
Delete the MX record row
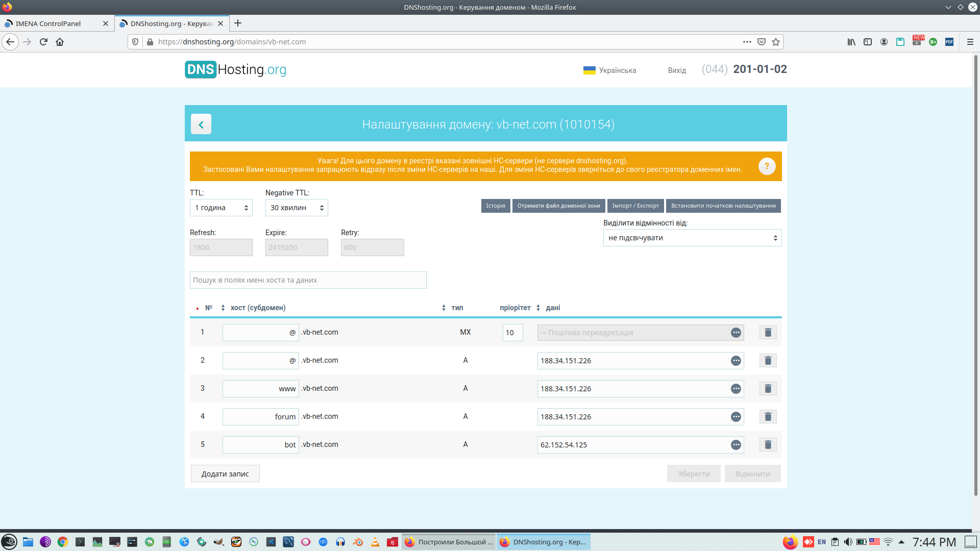point(768,333)
